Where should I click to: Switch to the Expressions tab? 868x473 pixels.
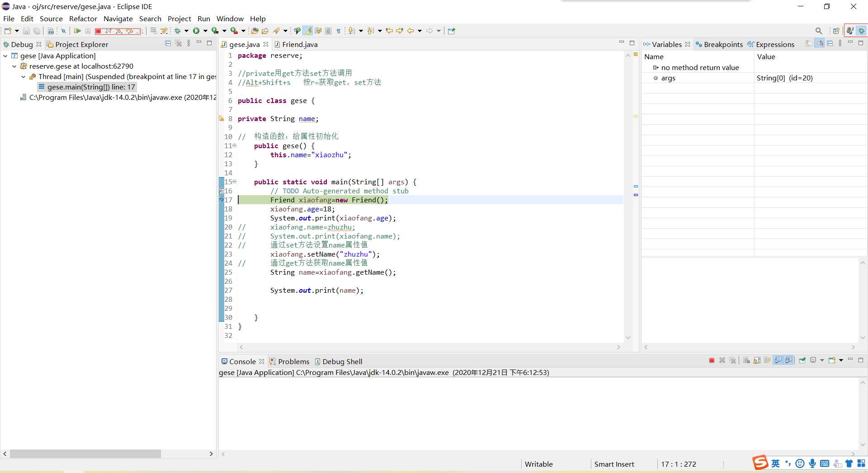pos(771,44)
